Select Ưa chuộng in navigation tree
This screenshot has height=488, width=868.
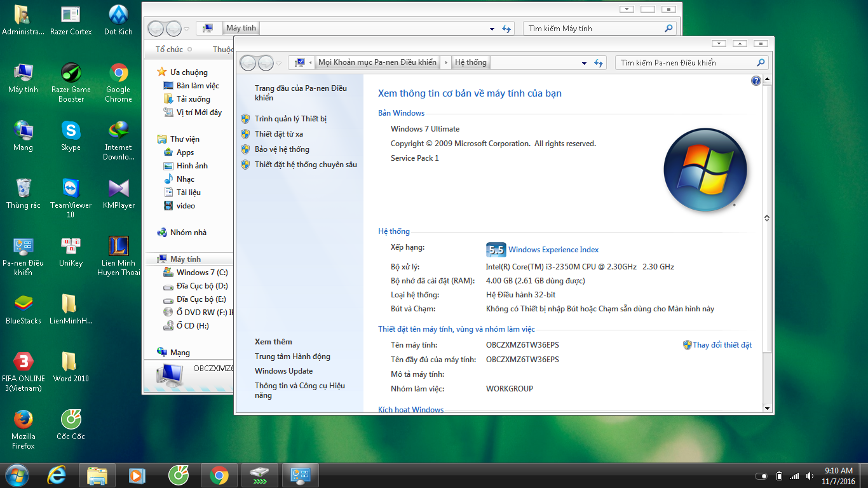point(189,72)
